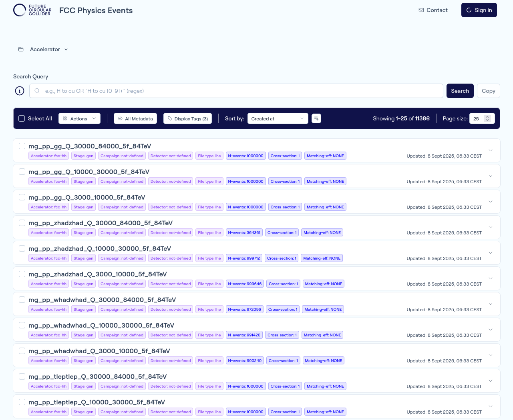Expand the mg_pp_whadwhad_Q_30000_84000_5f_84TeV row

(x=490, y=304)
